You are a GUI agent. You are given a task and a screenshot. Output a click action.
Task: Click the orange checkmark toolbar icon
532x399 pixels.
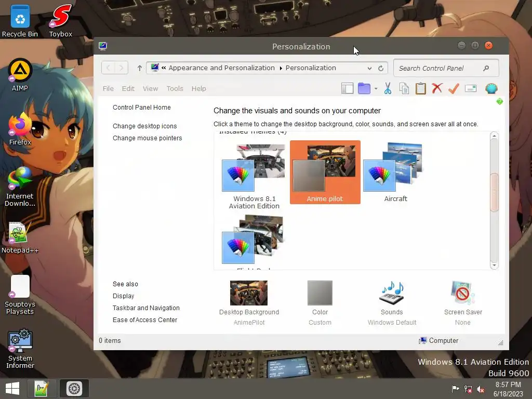454,88
